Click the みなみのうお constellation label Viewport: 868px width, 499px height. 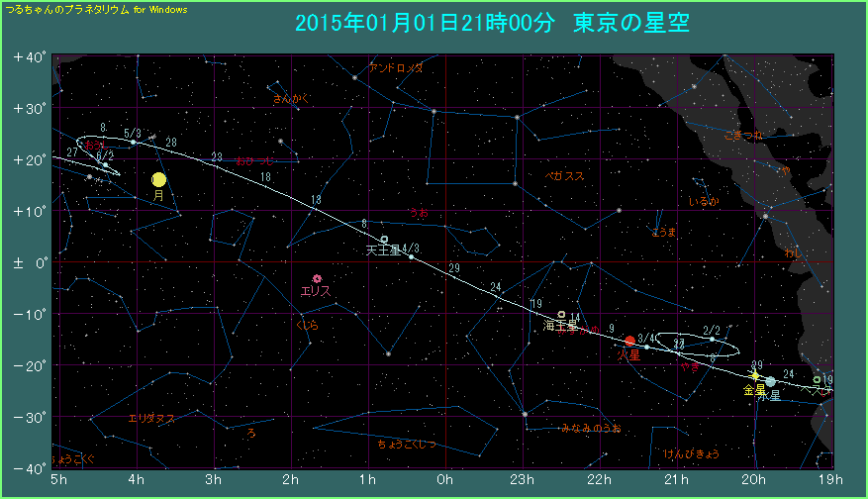(x=591, y=429)
